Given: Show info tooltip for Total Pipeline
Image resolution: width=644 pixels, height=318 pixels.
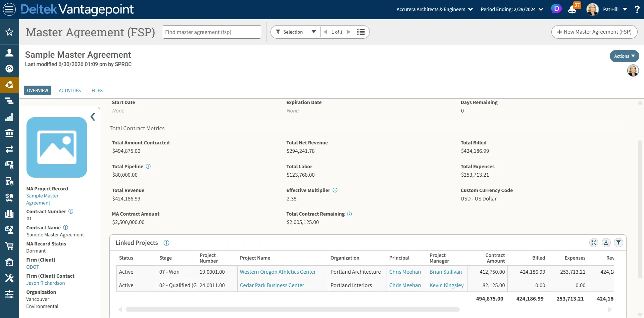Looking at the screenshot, I should click(148, 167).
